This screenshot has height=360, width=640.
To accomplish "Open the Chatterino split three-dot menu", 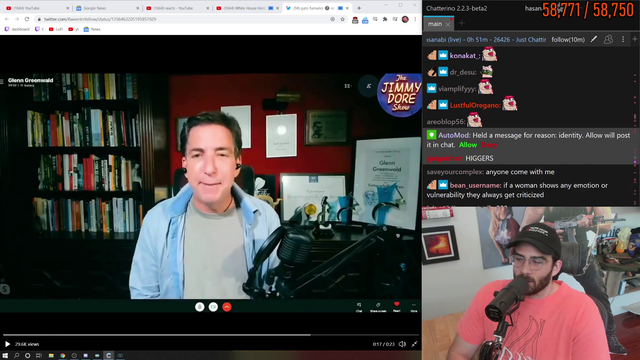I will [623, 39].
